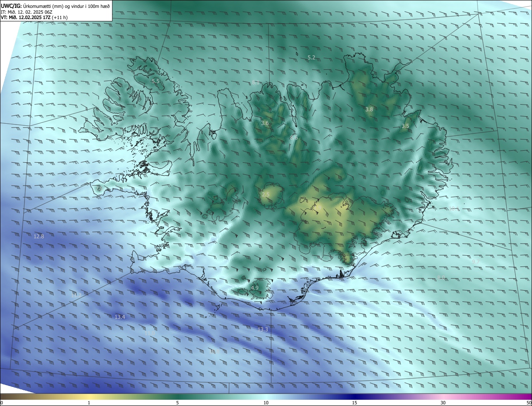Click the colorbar tick label 5
The width and height of the screenshot is (532, 406).
coord(177,403)
